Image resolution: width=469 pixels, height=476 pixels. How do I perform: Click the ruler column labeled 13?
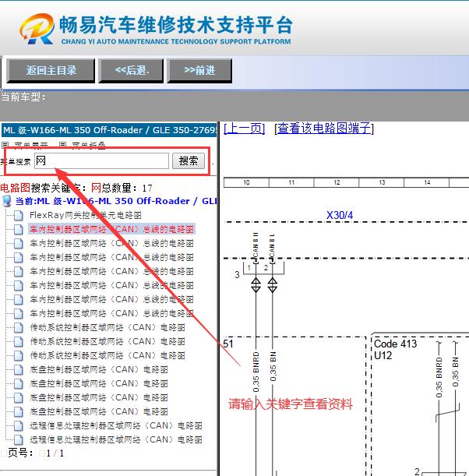(382, 182)
